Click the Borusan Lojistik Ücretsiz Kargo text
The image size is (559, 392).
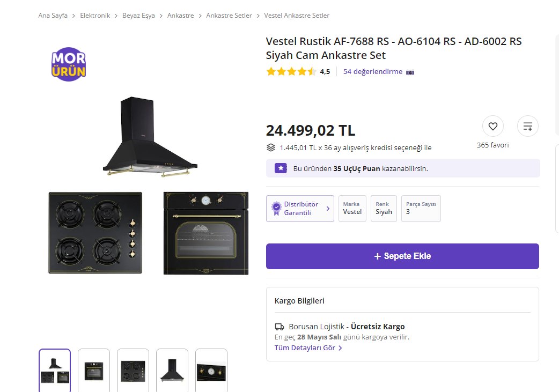click(347, 327)
